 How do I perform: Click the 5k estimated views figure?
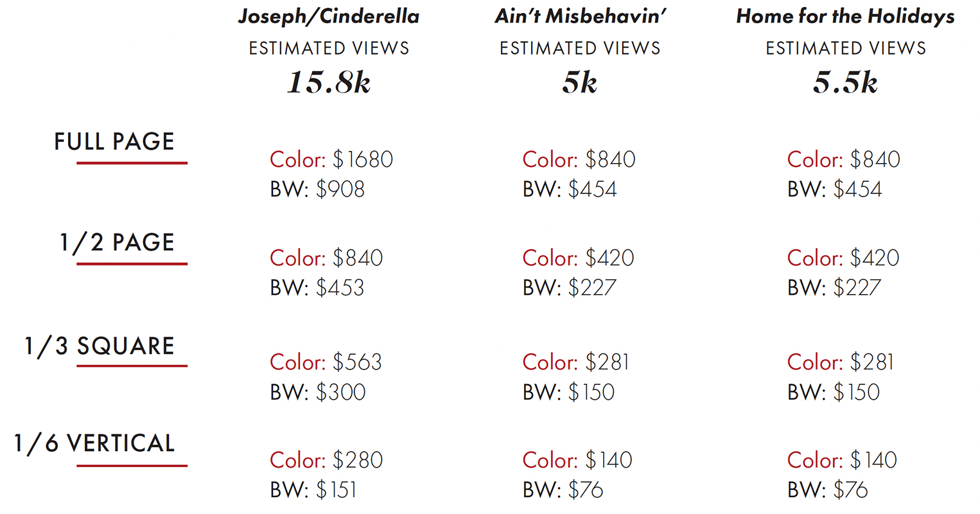pyautogui.click(x=580, y=82)
